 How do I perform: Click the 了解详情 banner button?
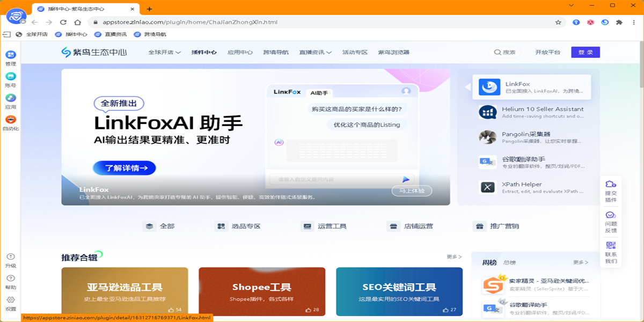[x=123, y=168]
